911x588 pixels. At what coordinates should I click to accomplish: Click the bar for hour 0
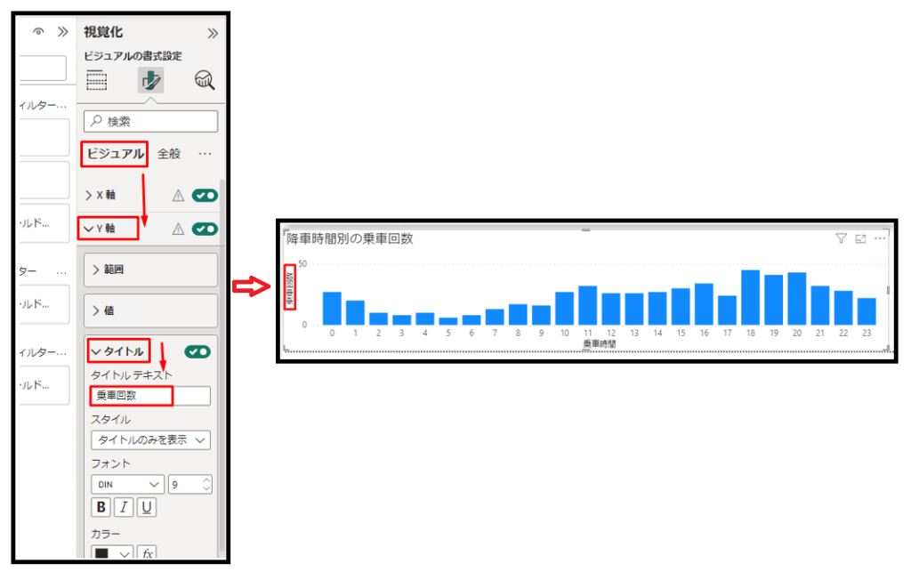tap(332, 309)
